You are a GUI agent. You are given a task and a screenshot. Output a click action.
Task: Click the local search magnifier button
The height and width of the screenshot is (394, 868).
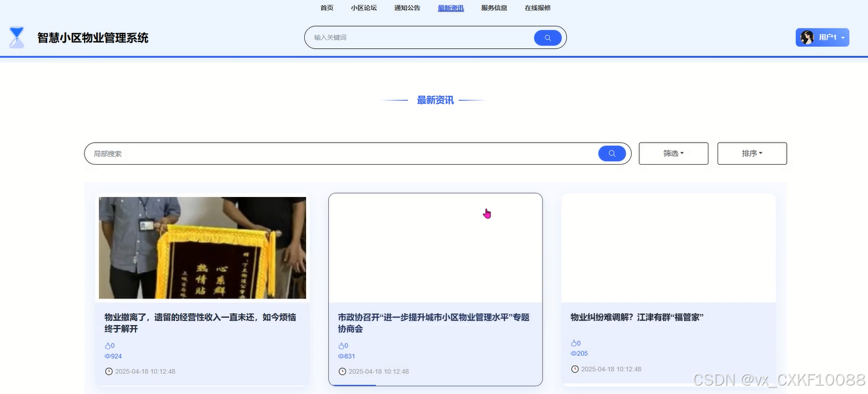612,153
